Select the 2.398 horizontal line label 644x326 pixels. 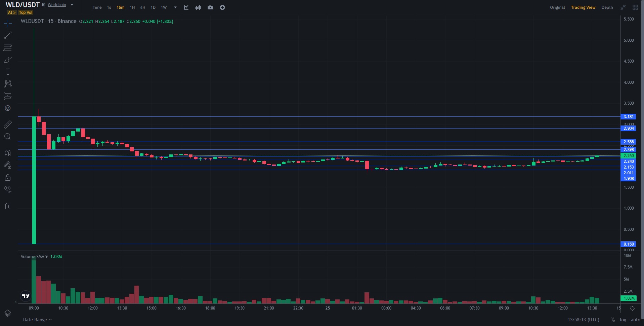pyautogui.click(x=628, y=150)
